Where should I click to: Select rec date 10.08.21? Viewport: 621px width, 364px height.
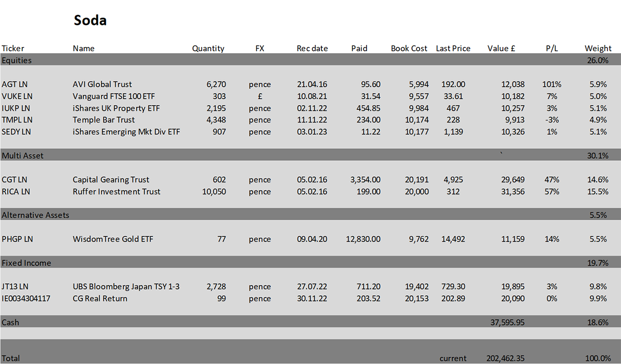click(312, 96)
